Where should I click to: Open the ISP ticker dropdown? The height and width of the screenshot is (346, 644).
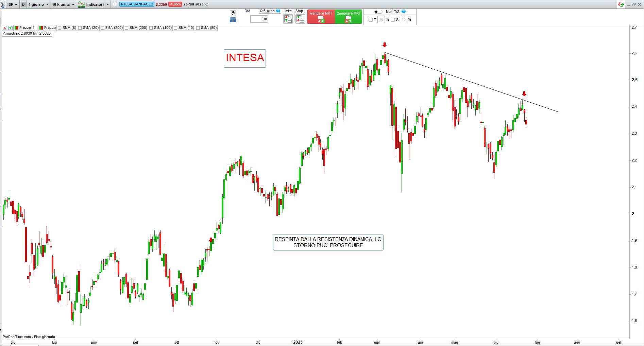tap(12, 4)
